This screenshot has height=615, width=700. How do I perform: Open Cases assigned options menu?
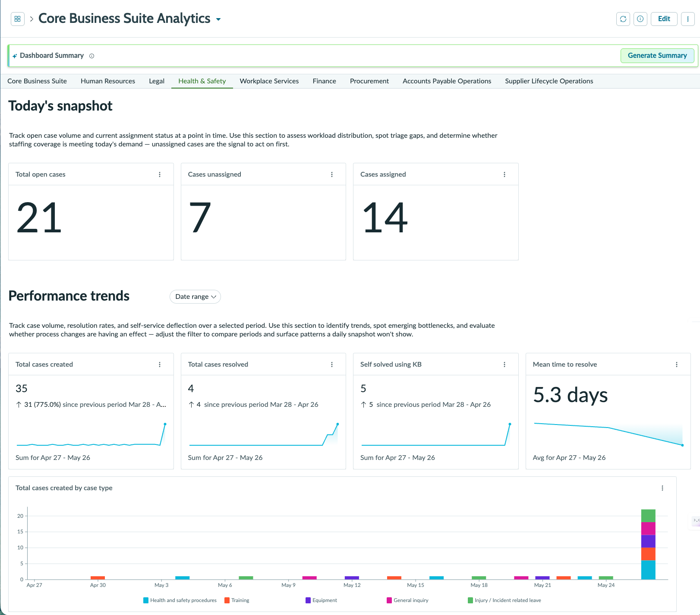pyautogui.click(x=505, y=174)
